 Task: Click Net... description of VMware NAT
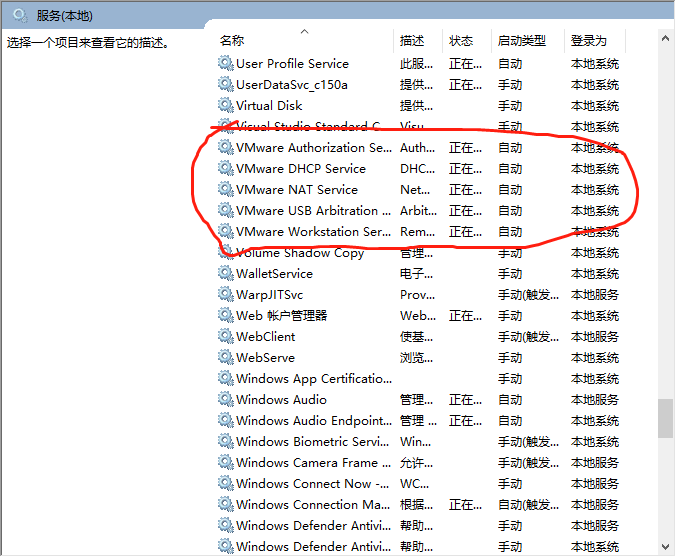[x=415, y=190]
